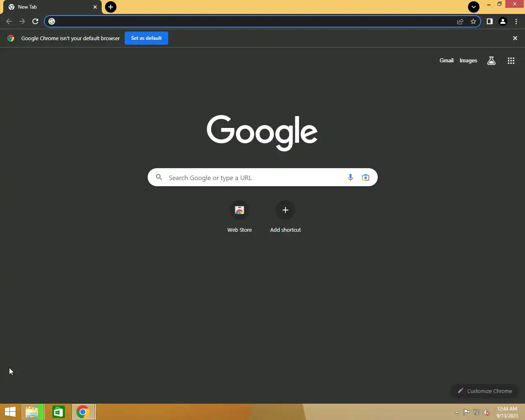Image resolution: width=525 pixels, height=420 pixels.
Task: Go back with the back arrow
Action: (9, 21)
